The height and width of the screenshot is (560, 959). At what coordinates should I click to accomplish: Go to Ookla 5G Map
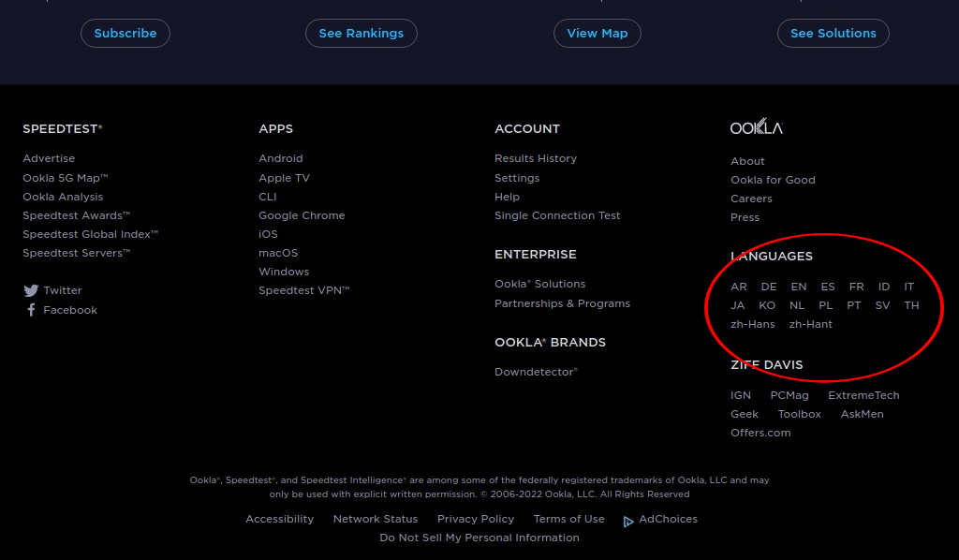66,178
